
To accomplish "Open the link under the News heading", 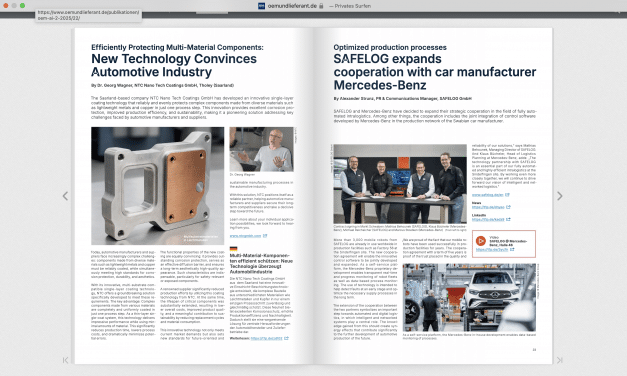I will 488,207.
